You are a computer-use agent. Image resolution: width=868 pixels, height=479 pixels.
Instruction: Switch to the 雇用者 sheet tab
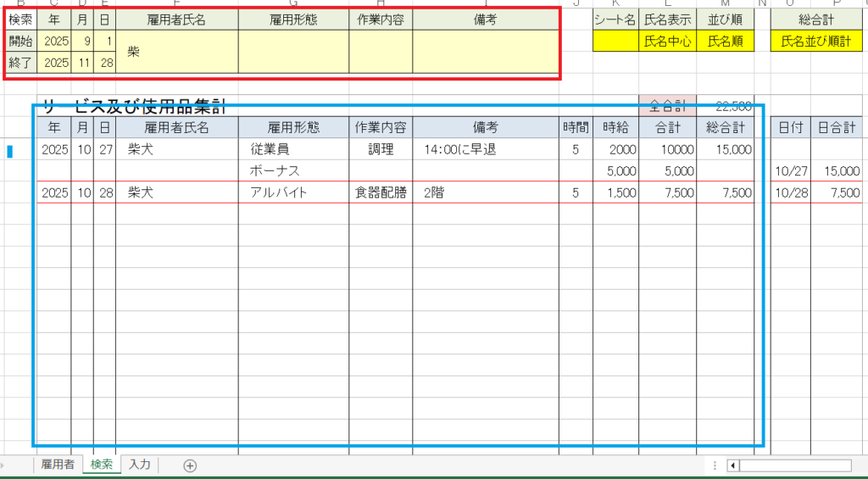58,465
